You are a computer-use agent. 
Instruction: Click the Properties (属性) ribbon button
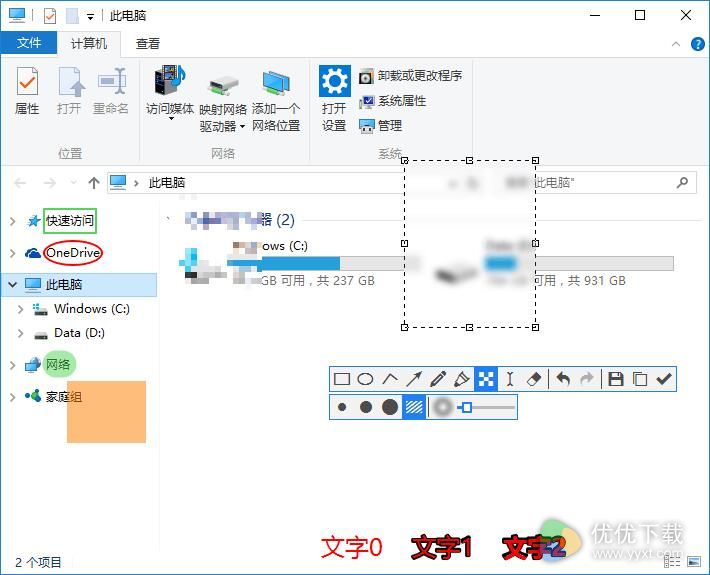pyautogui.click(x=27, y=91)
